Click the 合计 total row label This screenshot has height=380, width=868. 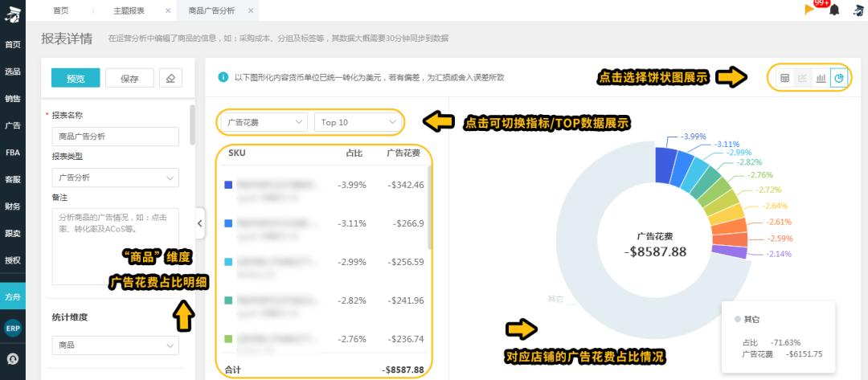pyautogui.click(x=232, y=370)
